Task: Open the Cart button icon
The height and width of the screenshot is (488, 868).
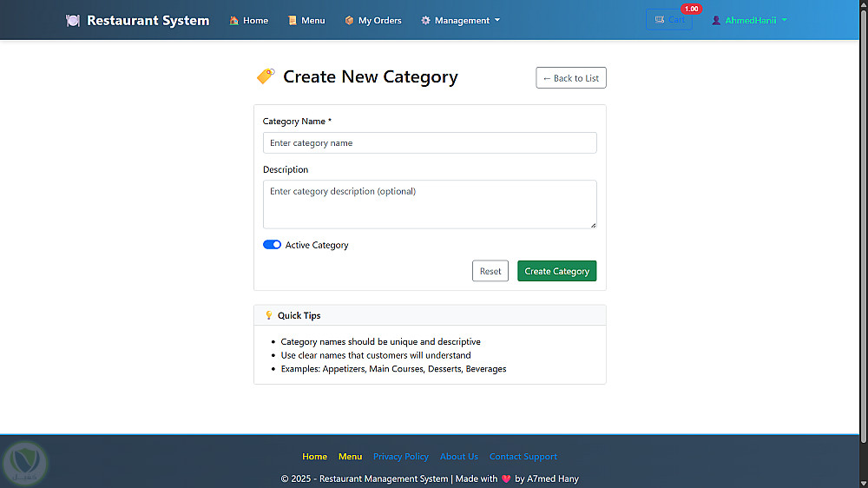Action: (660, 20)
